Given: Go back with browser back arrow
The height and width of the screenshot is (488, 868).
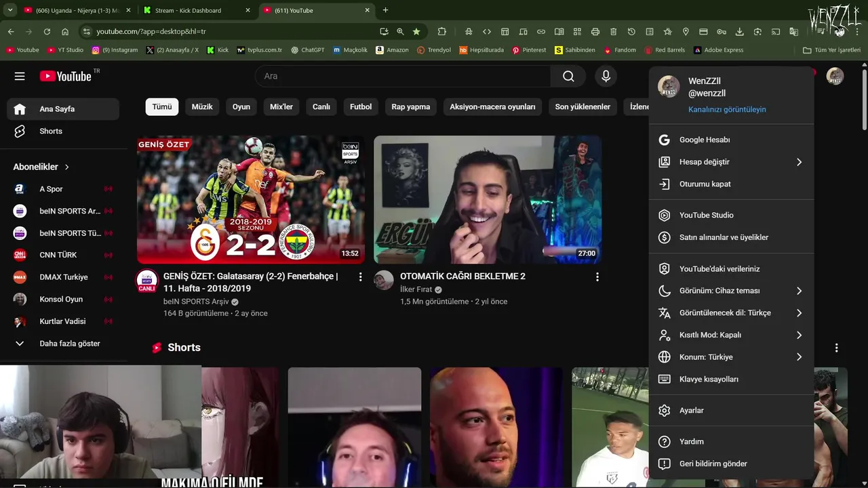Looking at the screenshot, I should [11, 31].
